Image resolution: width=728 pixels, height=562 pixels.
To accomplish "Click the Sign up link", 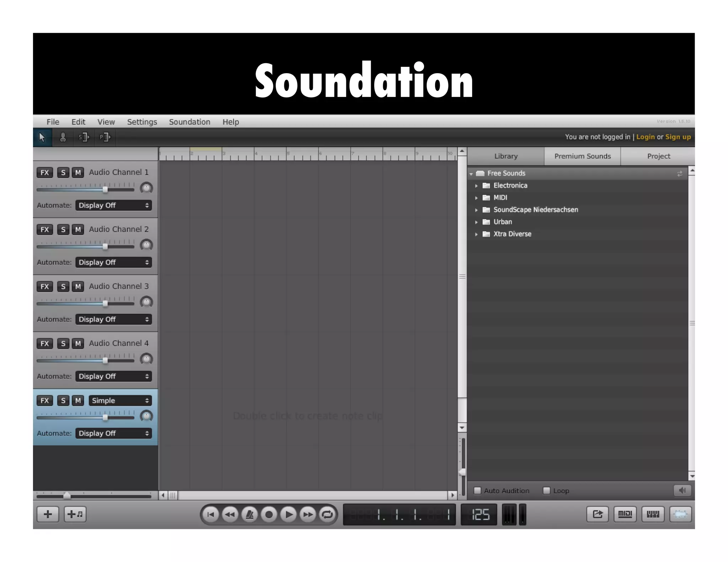I will click(x=678, y=137).
